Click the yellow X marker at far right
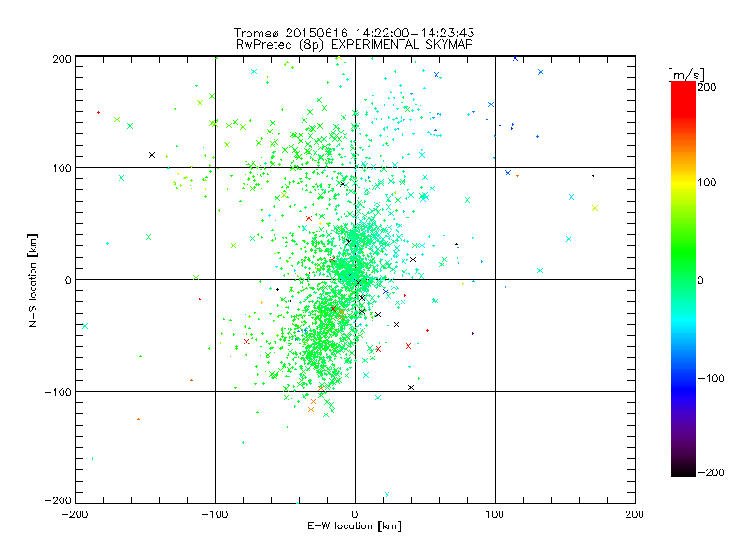The image size is (747, 560). (x=594, y=207)
